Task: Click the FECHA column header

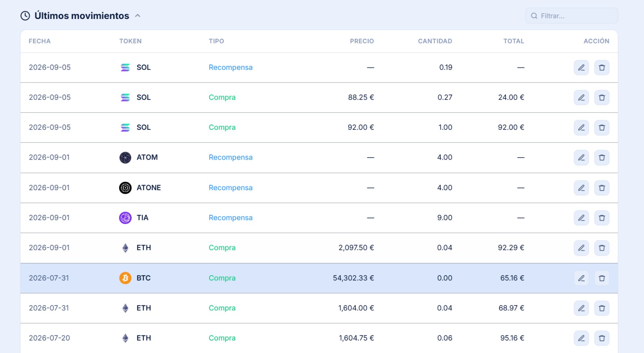Action: 39,41
